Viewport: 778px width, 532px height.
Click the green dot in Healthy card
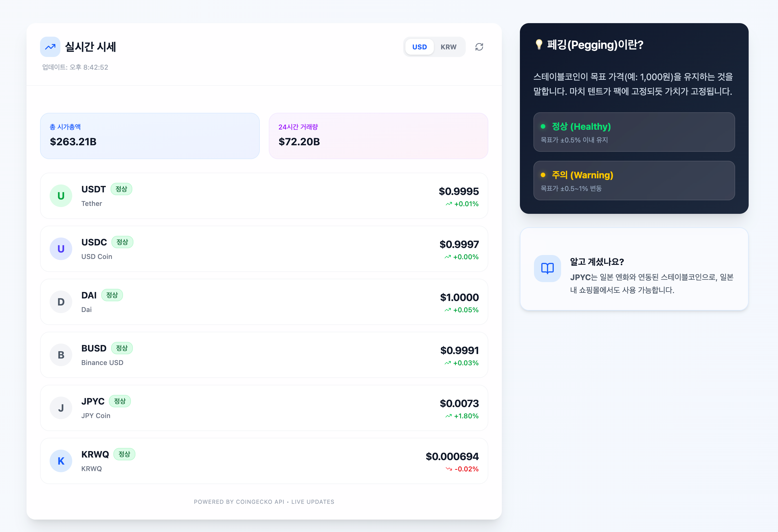point(543,127)
